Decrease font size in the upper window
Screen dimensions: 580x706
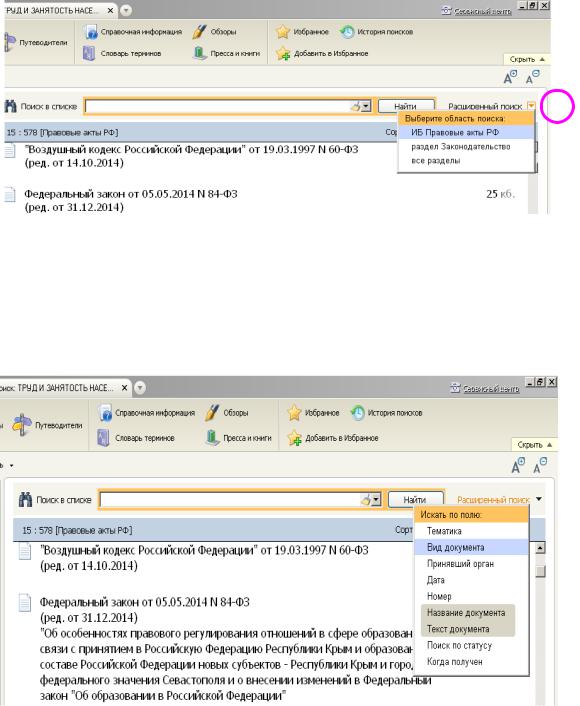pos(533,77)
